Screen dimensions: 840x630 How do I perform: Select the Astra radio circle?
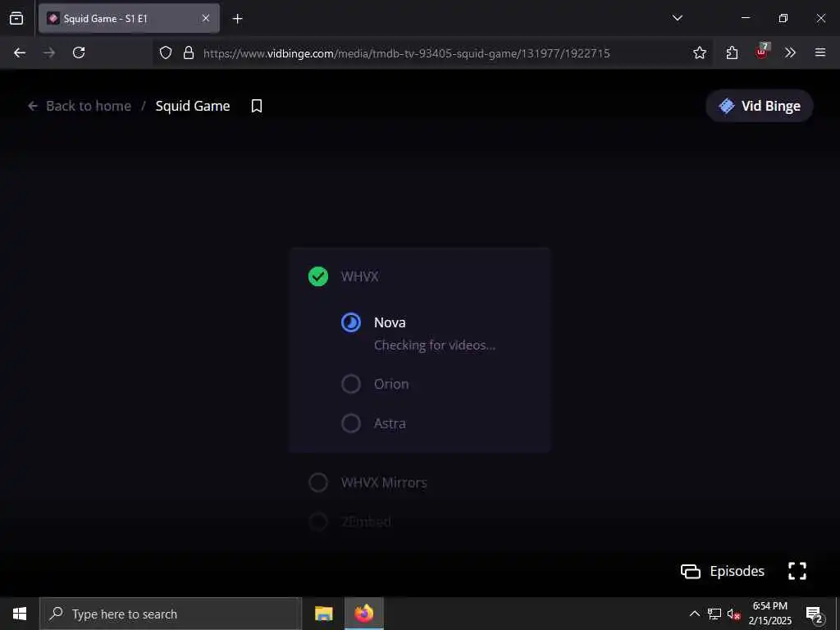click(x=351, y=423)
